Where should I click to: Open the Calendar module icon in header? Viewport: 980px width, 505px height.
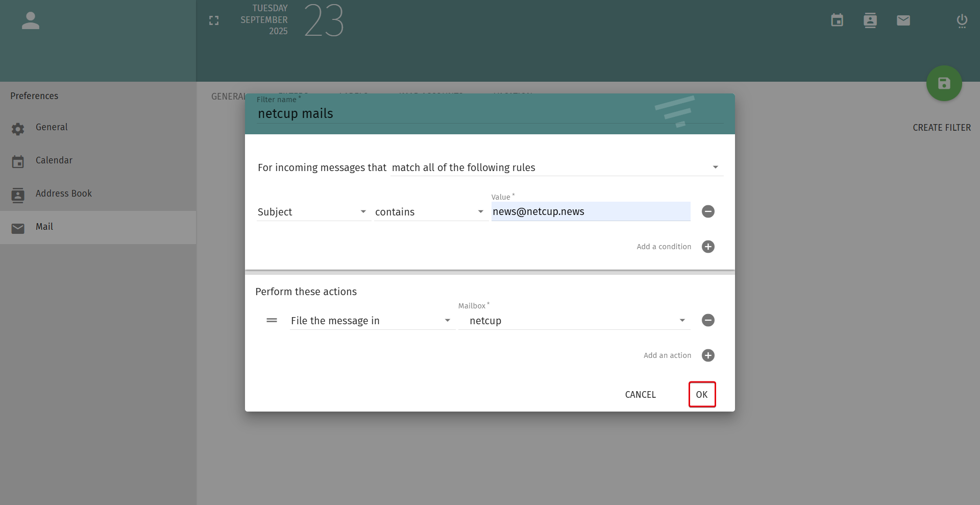[837, 20]
